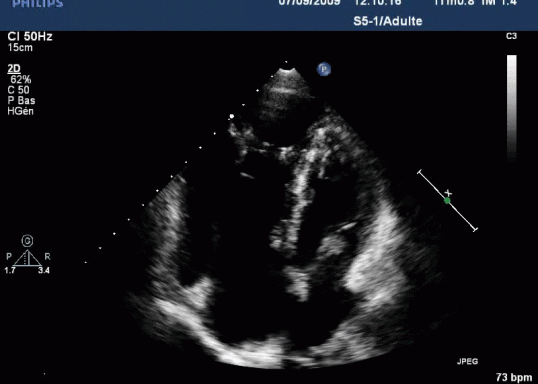Click the 73 bpm heart rate readout
This screenshot has height=384, width=538.
click(514, 377)
